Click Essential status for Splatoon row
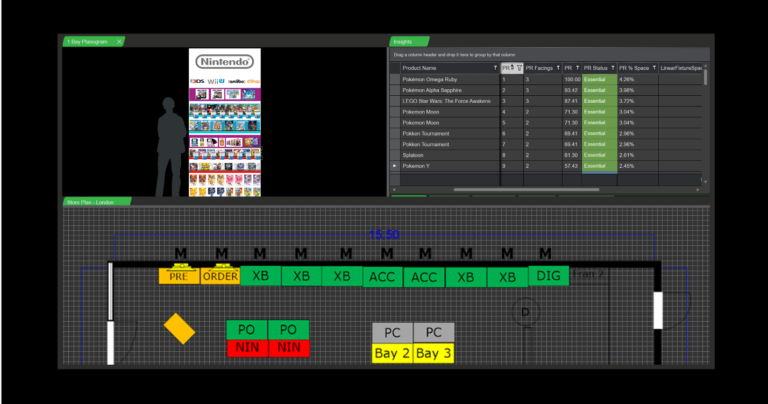Screen dimensions: 768x404 coord(599,155)
